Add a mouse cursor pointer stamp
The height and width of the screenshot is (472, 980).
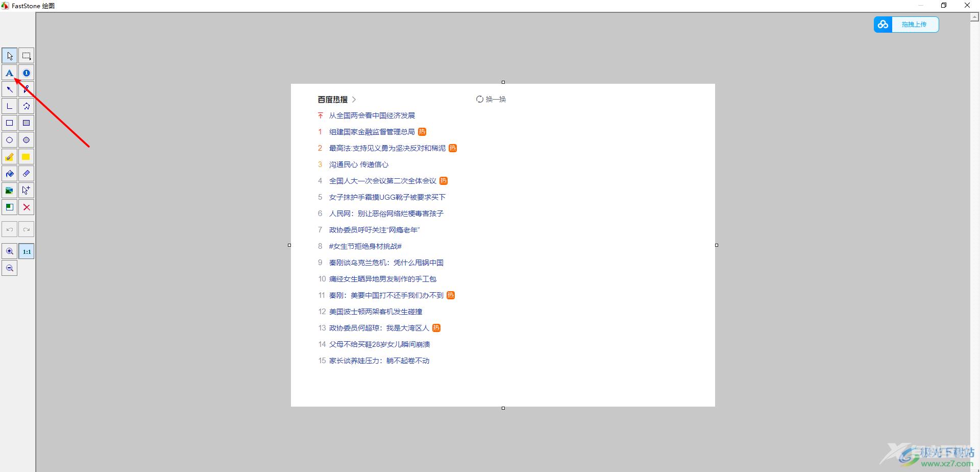point(27,191)
